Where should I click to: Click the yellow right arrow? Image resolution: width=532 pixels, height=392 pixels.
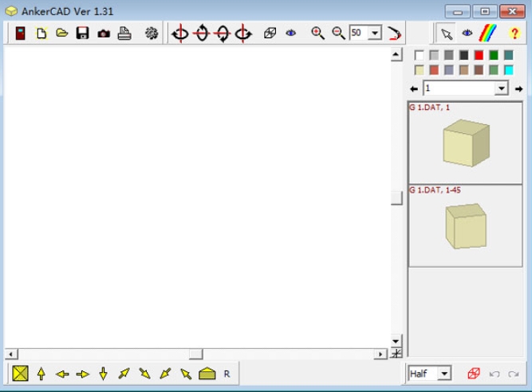click(x=83, y=374)
